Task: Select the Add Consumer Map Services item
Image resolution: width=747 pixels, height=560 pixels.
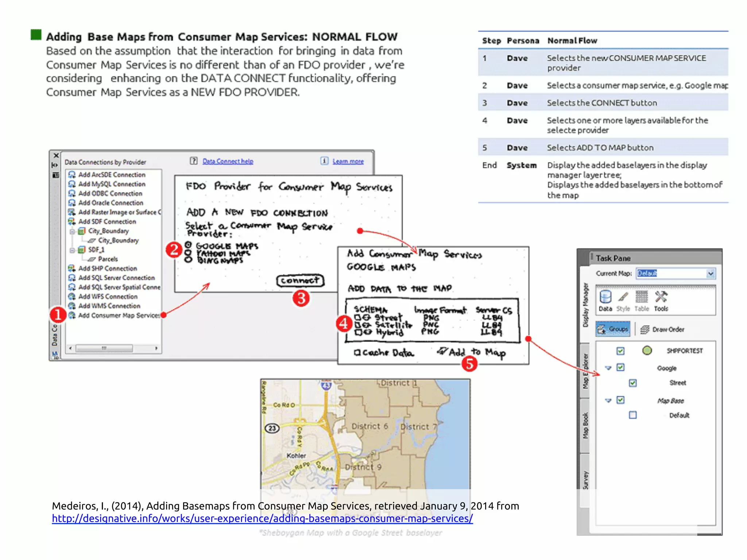Action: (119, 315)
